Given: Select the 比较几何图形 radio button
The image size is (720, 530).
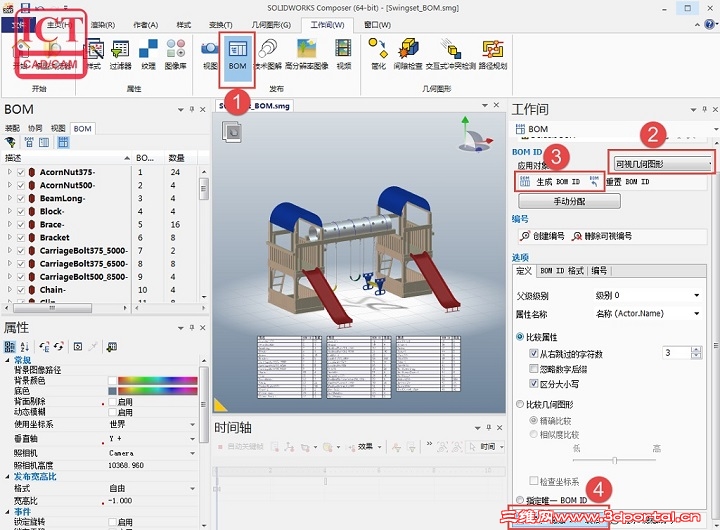Looking at the screenshot, I should [520, 404].
